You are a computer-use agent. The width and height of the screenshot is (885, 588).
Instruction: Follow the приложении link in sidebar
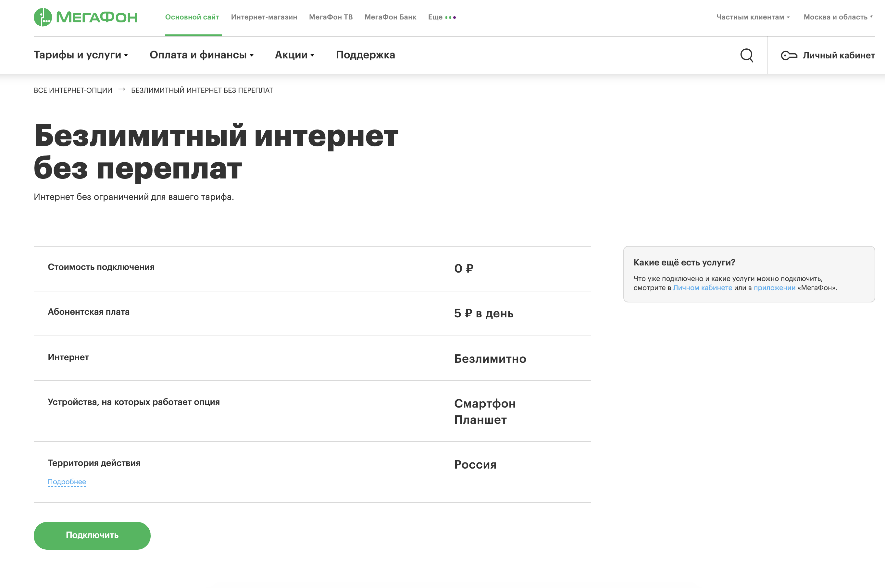point(775,288)
